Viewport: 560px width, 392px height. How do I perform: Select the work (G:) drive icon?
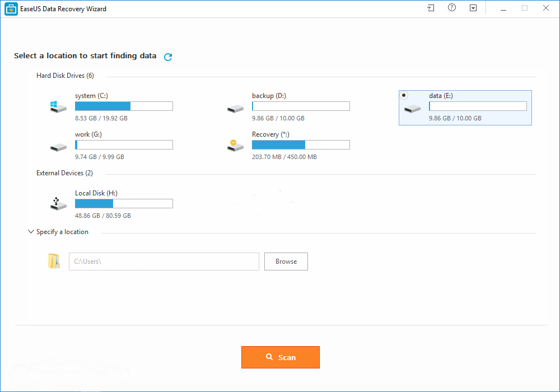click(x=58, y=147)
